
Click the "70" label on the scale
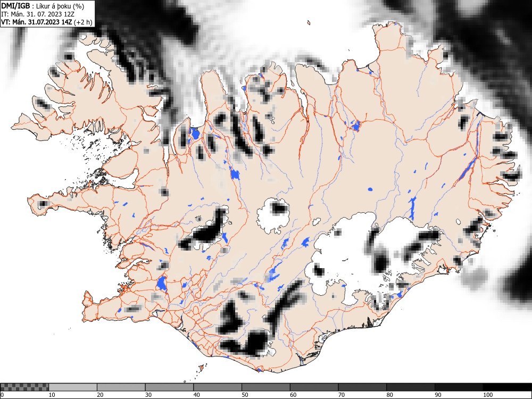[342, 395]
